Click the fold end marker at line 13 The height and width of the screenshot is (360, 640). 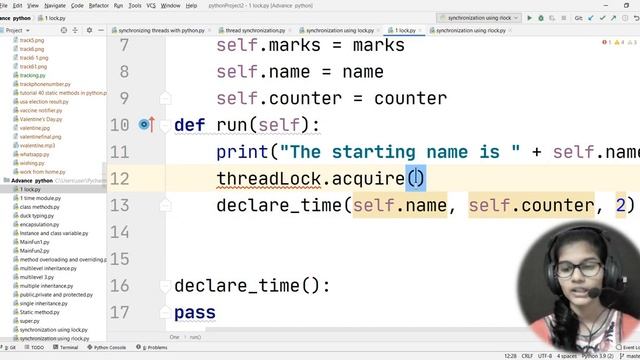165,205
